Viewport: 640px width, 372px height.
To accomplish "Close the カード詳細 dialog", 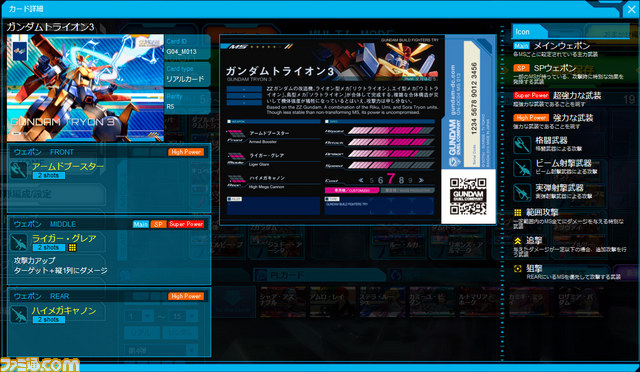I will pos(631,9).
